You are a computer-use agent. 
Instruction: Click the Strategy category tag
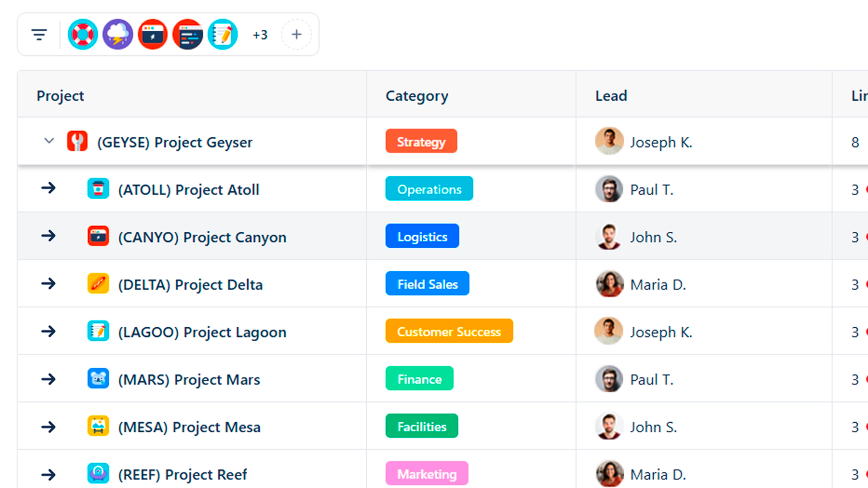pyautogui.click(x=421, y=141)
